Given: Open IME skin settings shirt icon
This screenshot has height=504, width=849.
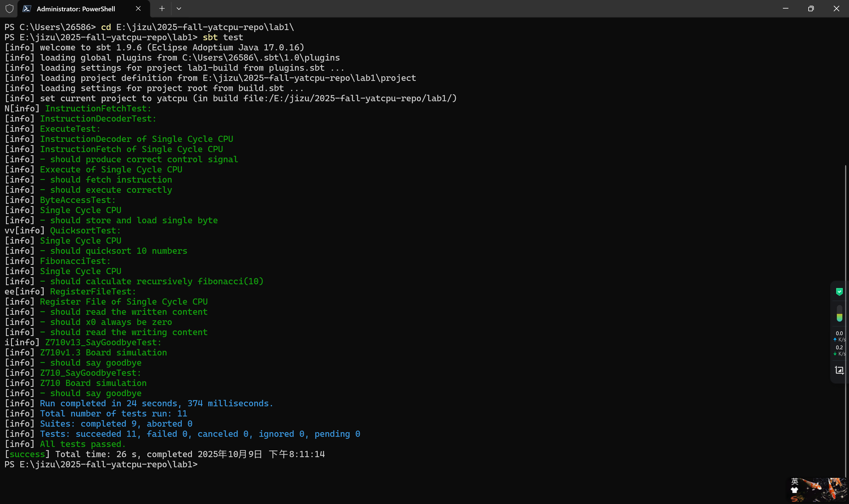Looking at the screenshot, I should (795, 490).
